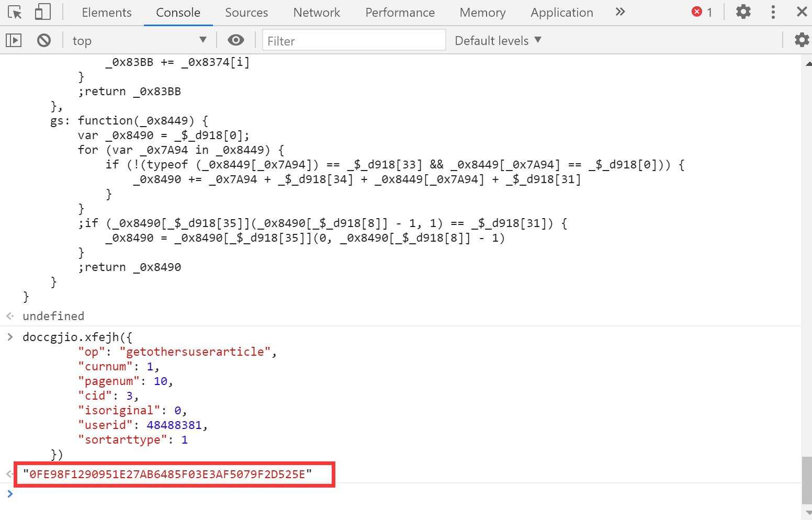Close the DevTools panel
Viewport: 812px width, 520px height.
pos(802,12)
